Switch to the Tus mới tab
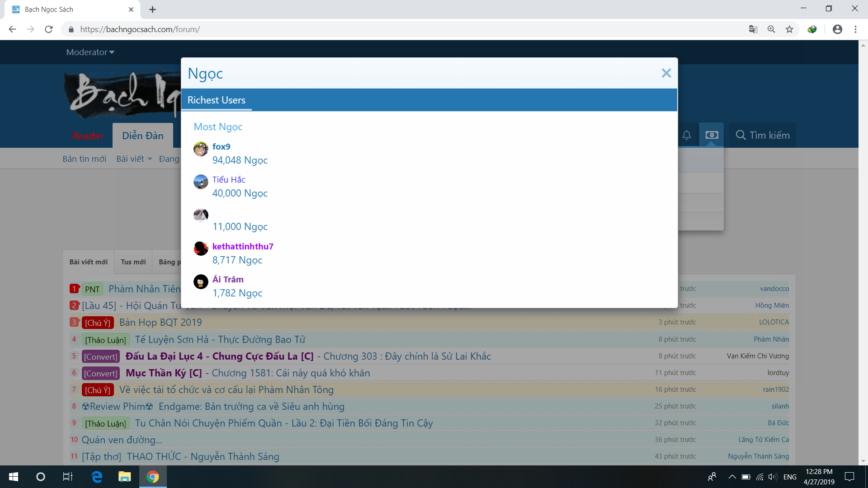This screenshot has height=488, width=868. [133, 262]
